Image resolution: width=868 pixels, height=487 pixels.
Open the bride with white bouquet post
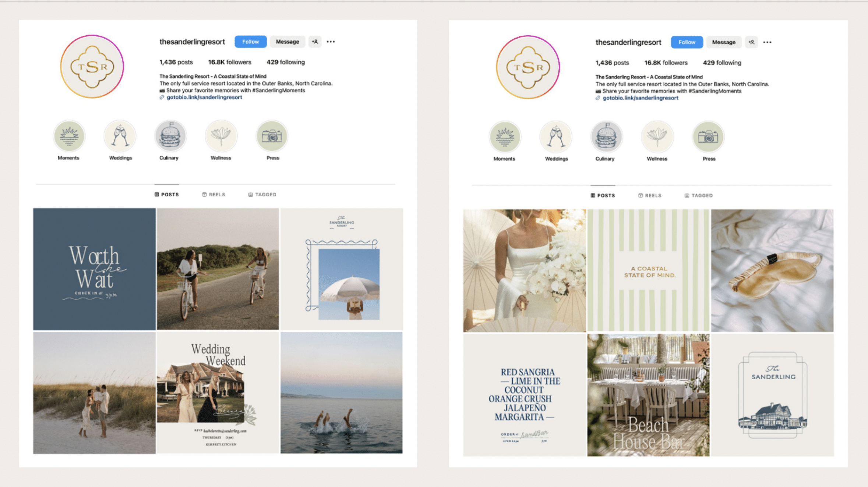pos(525,271)
